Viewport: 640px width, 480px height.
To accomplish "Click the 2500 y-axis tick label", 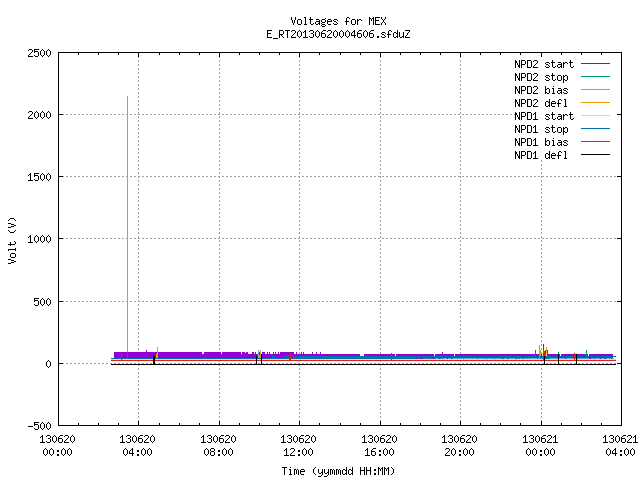I will click(40, 53).
